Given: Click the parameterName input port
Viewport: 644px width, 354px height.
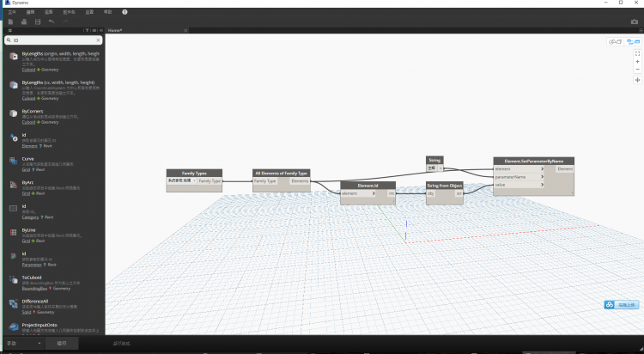Looking at the screenshot, I should tap(519, 177).
